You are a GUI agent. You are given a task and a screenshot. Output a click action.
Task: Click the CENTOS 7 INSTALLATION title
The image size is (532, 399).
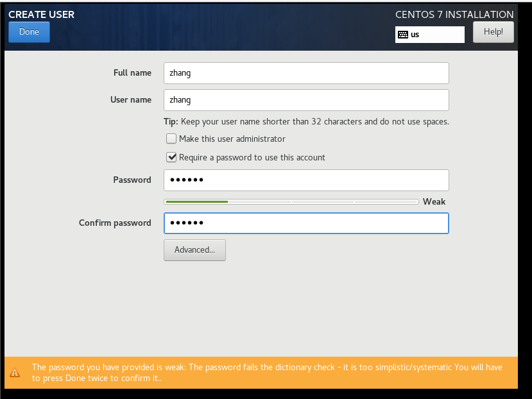(x=454, y=15)
